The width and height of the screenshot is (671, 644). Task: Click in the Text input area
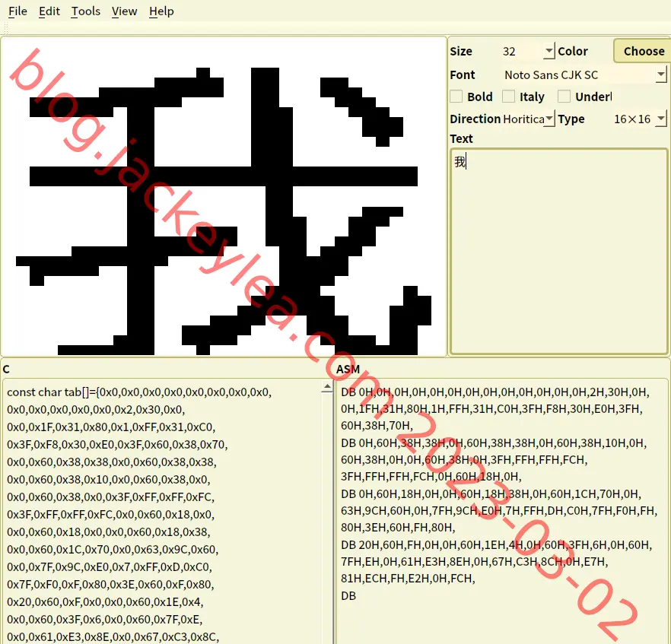pos(559,252)
